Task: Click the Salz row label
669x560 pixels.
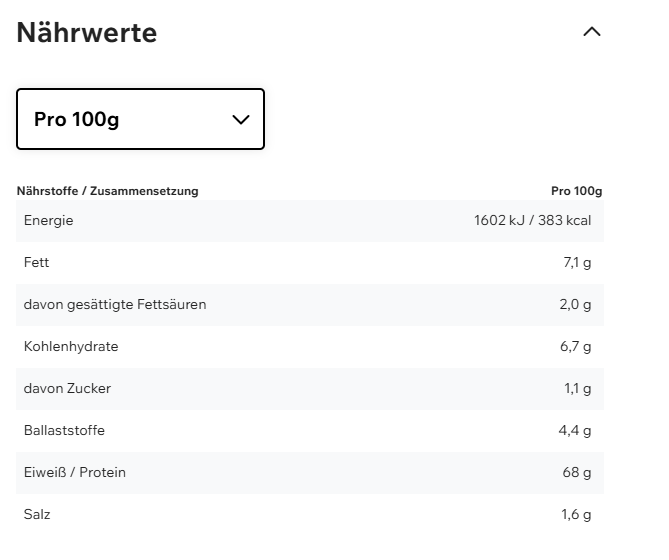Action: pyautogui.click(x=37, y=515)
